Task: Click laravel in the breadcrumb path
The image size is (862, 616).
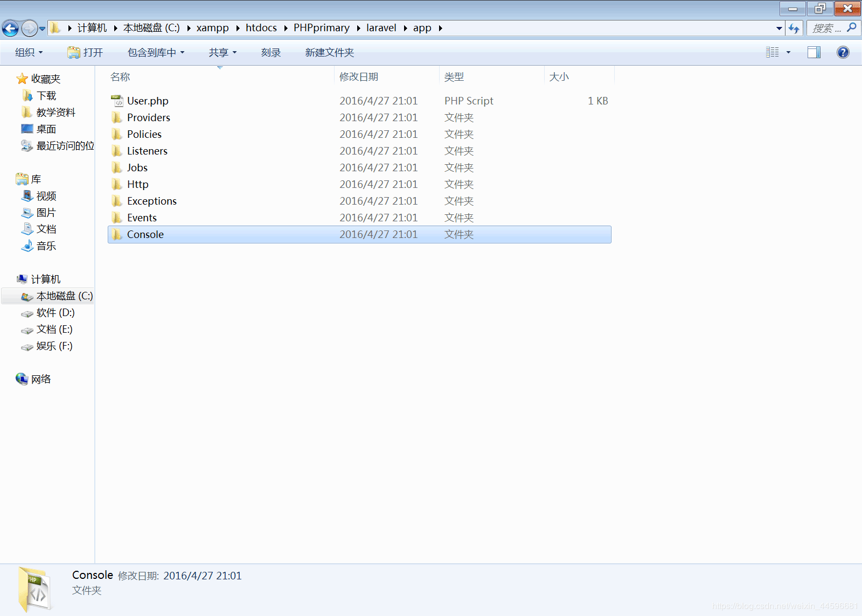Action: tap(381, 28)
